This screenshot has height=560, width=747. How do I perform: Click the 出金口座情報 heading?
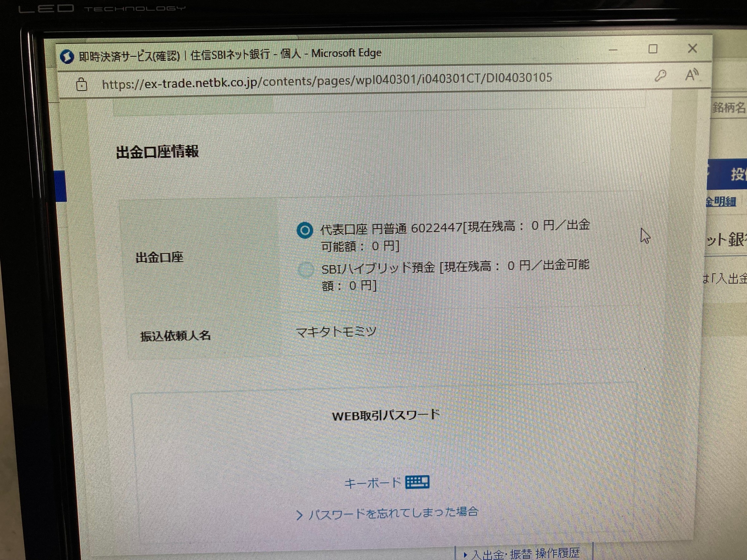158,152
